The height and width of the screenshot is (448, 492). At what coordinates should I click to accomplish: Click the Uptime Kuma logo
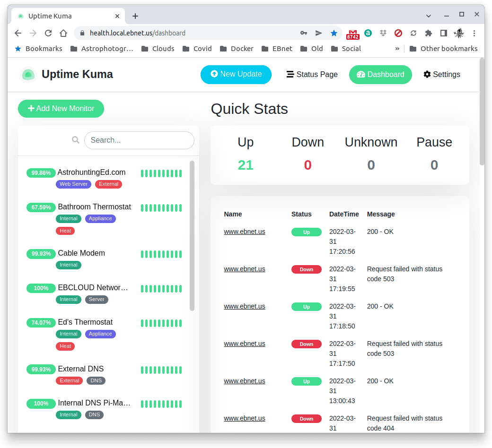(x=28, y=74)
